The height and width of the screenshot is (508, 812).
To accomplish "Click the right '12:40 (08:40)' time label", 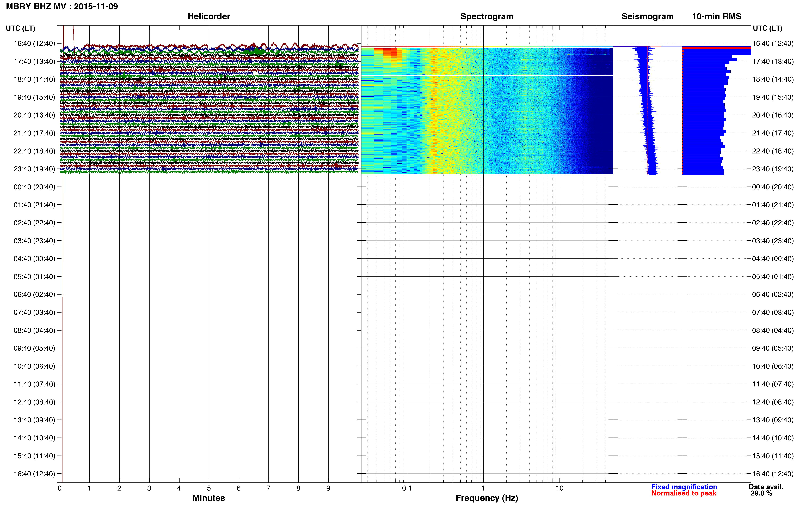I will (773, 402).
